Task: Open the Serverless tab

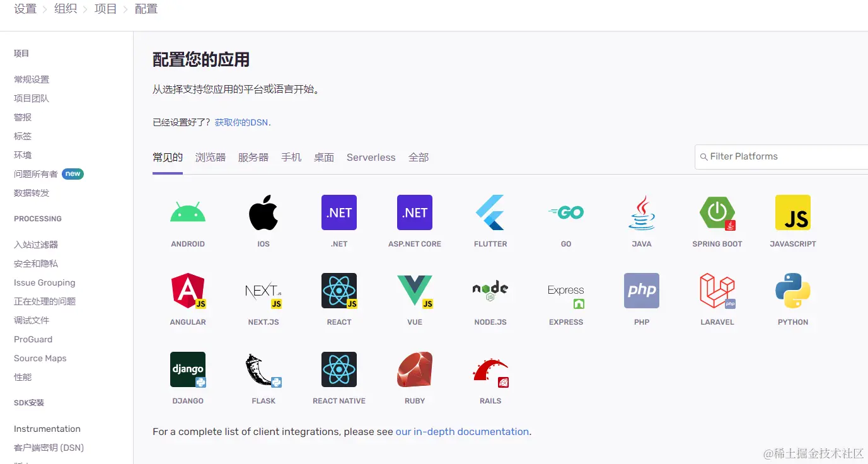Action: [x=371, y=158]
